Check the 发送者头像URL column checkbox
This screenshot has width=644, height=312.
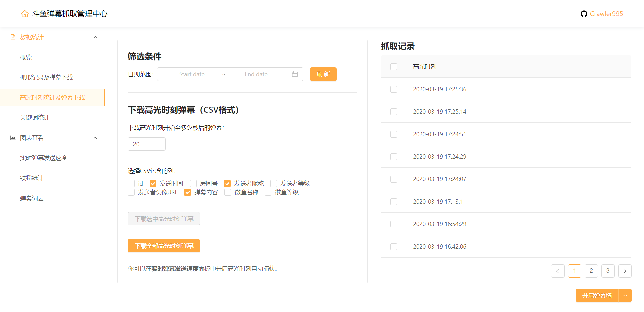[131, 192]
